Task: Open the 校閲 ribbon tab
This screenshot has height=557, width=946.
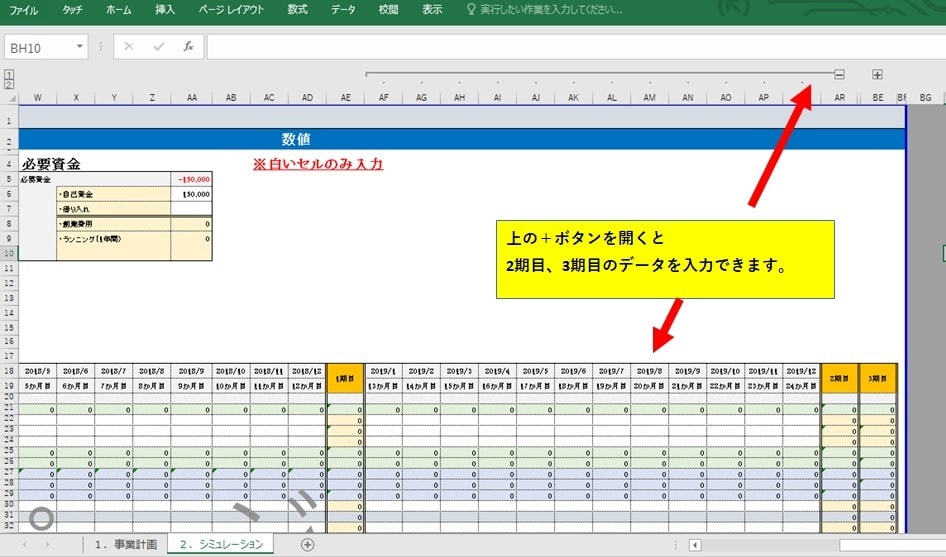Action: pos(388,10)
